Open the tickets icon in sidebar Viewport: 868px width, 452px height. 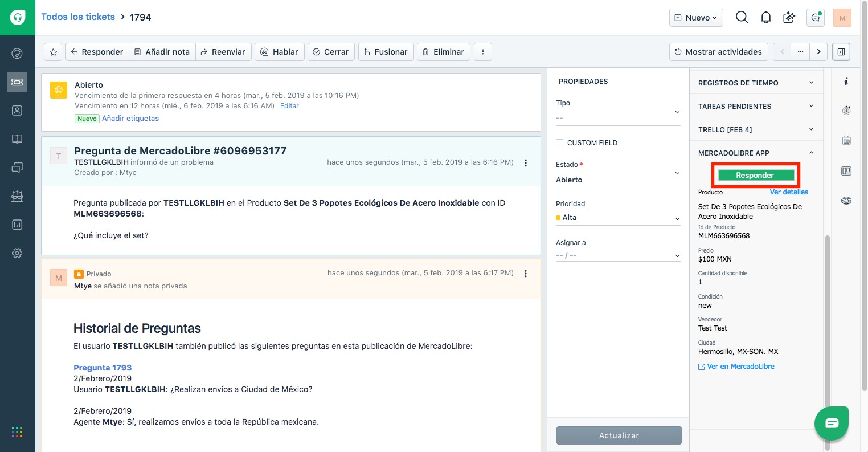[17, 82]
